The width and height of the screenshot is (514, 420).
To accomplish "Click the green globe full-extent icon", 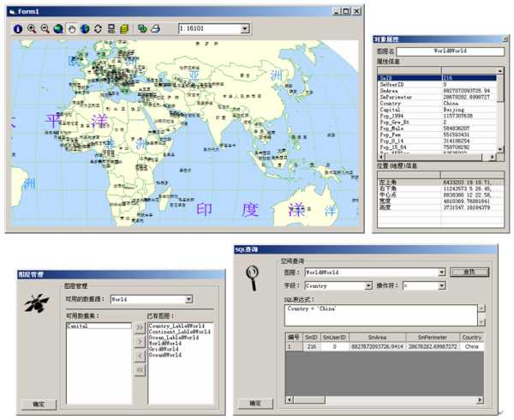I will (58, 29).
